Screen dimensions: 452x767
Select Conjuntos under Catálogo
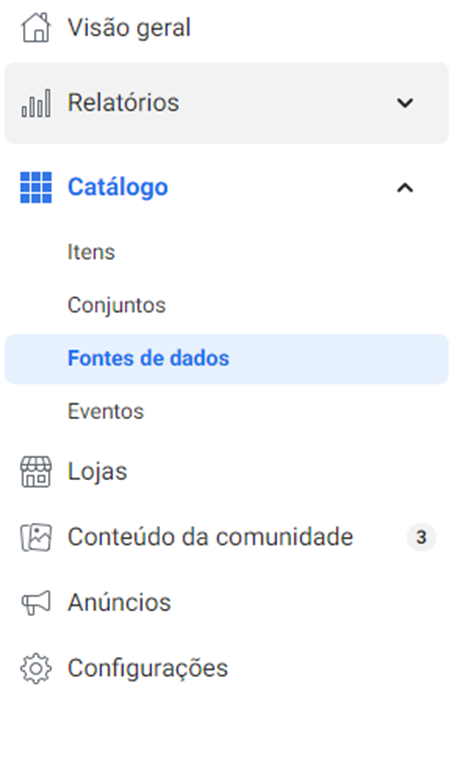tap(117, 306)
